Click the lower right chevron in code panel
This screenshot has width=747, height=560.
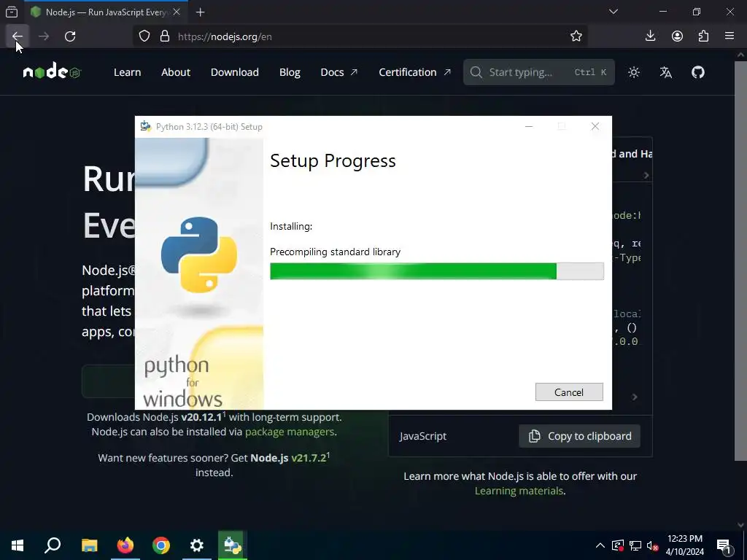pyautogui.click(x=635, y=397)
